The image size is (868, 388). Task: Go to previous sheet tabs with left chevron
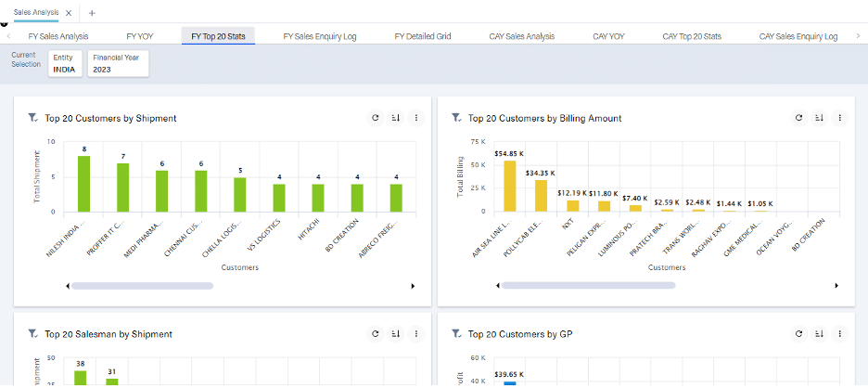8,36
